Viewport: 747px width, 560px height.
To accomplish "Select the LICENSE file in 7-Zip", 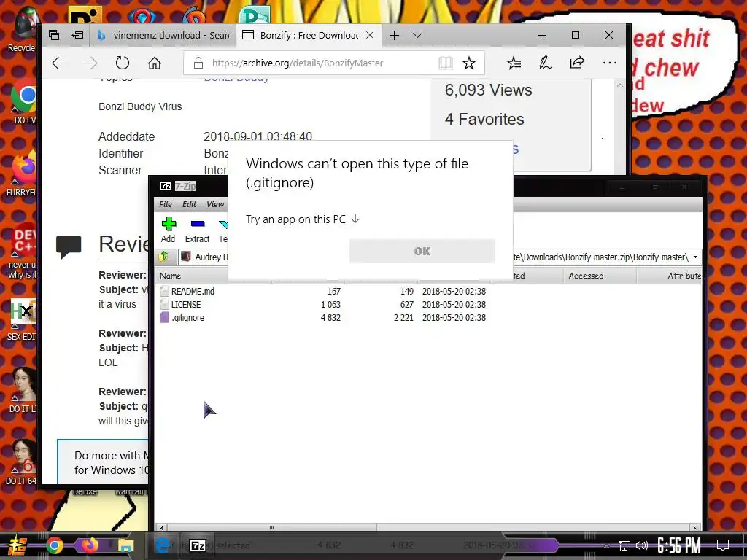I will (x=186, y=305).
